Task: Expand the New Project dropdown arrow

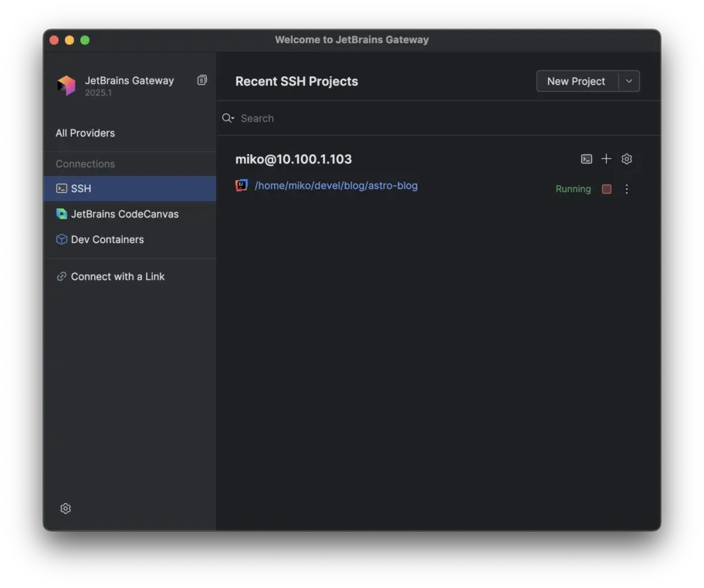Action: point(629,81)
